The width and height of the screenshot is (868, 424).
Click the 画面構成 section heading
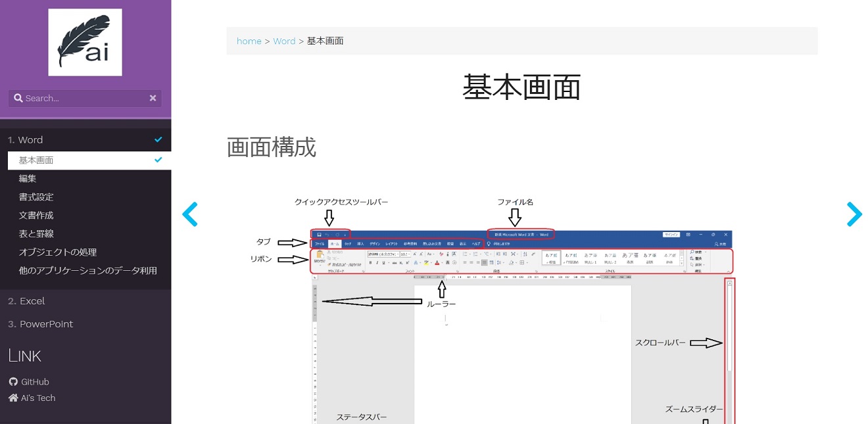272,147
